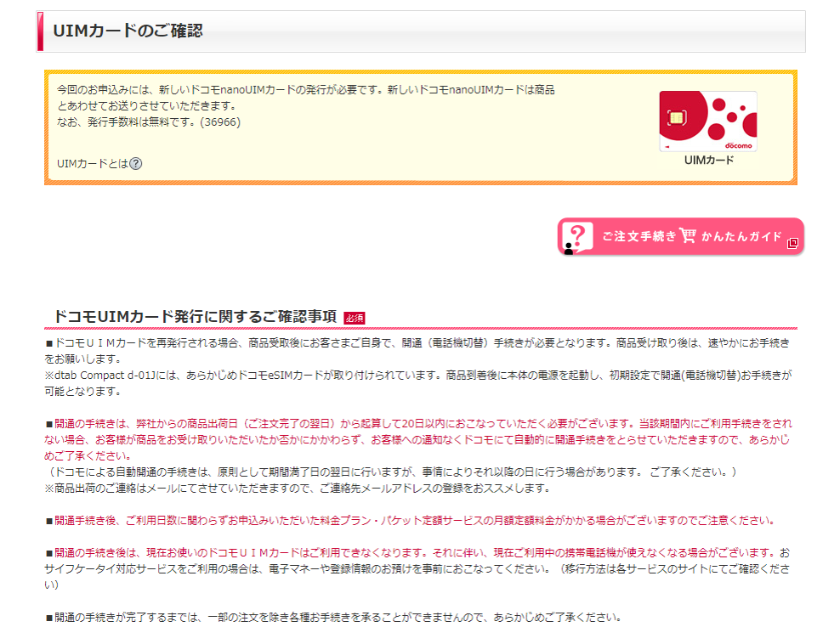Click the paragraph starting ■ドコモＵＩＭカードを再発行される場合

tap(417, 351)
